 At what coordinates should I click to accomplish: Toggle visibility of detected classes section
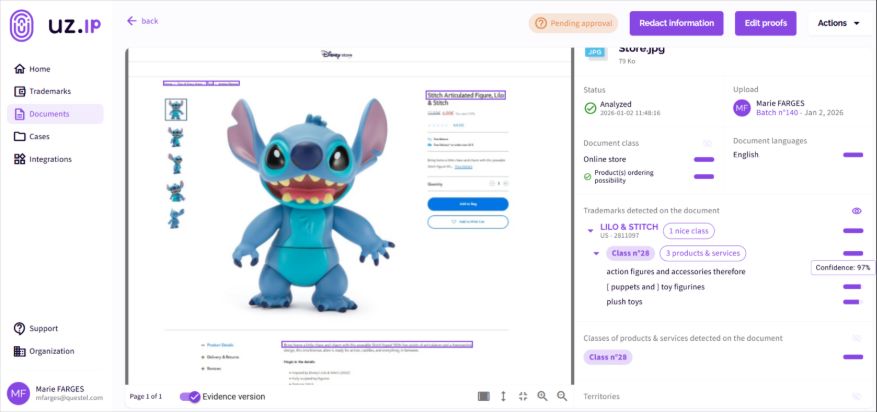(x=856, y=338)
